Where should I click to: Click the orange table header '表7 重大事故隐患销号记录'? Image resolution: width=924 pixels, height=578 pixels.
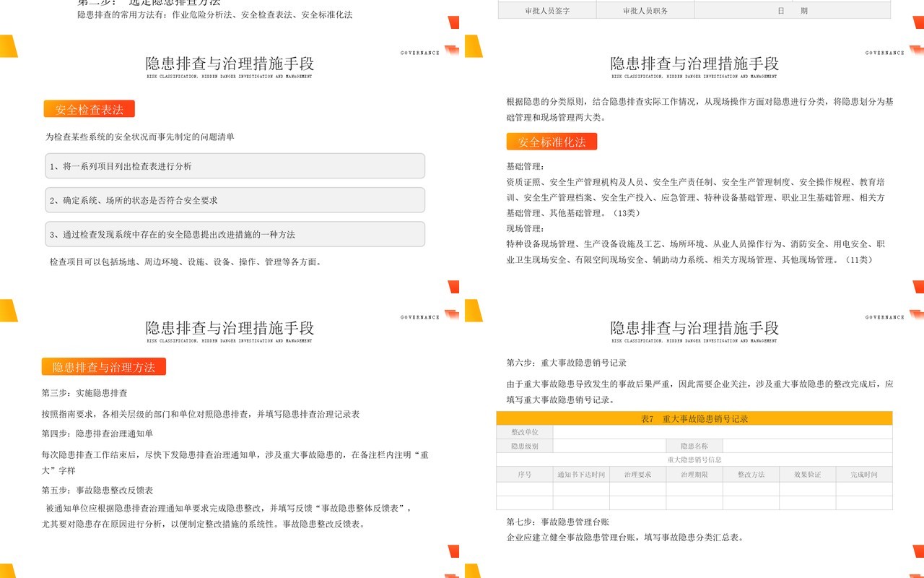click(694, 418)
